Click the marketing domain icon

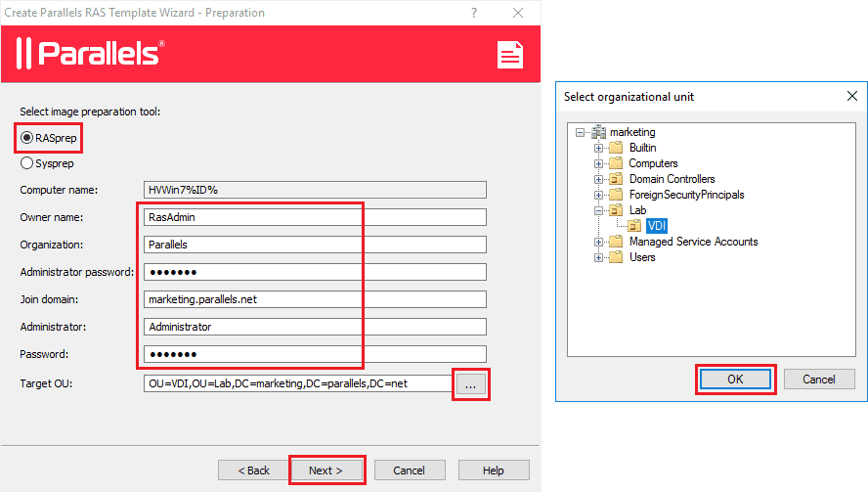pos(598,132)
